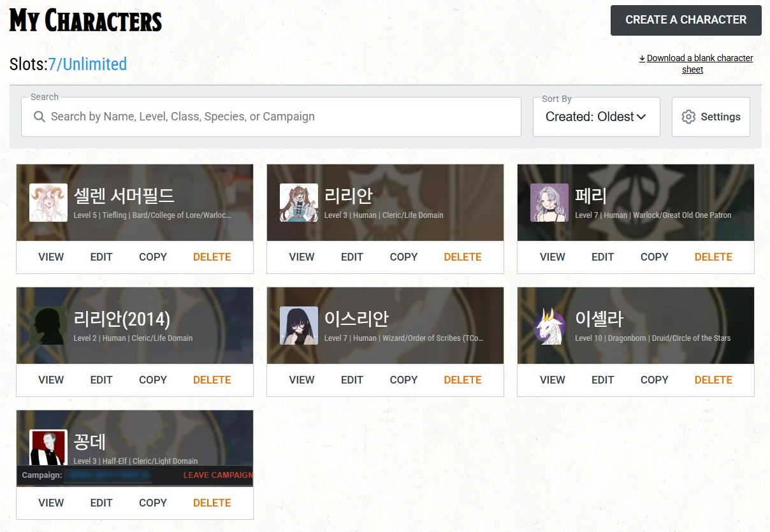Open Unlimited slots link
The height and width of the screenshot is (532, 770).
click(94, 64)
